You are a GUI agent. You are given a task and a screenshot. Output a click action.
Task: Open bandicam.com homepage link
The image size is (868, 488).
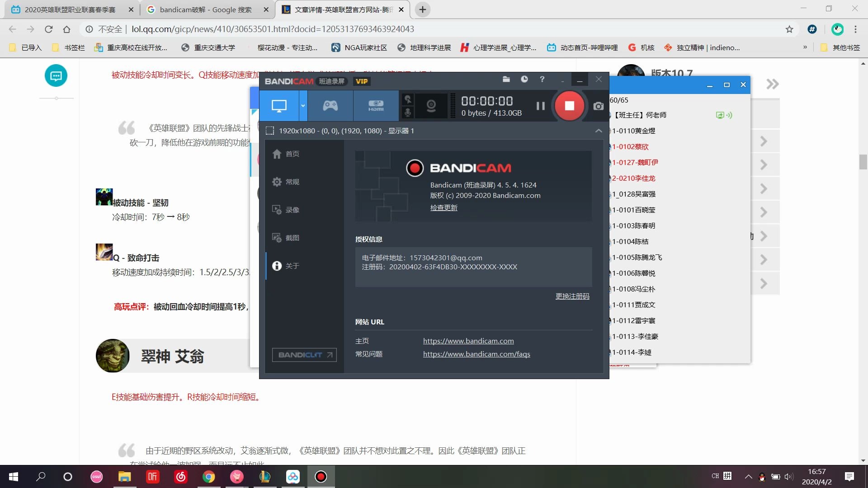coord(468,341)
